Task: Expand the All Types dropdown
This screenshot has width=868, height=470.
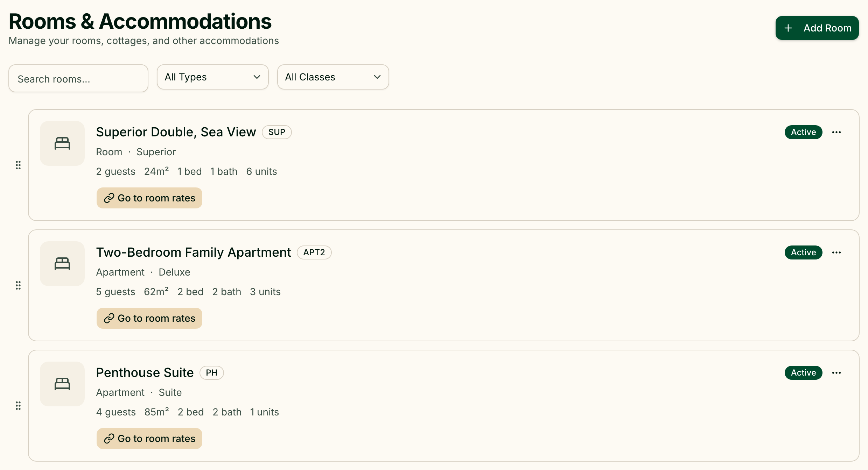Action: pos(213,77)
